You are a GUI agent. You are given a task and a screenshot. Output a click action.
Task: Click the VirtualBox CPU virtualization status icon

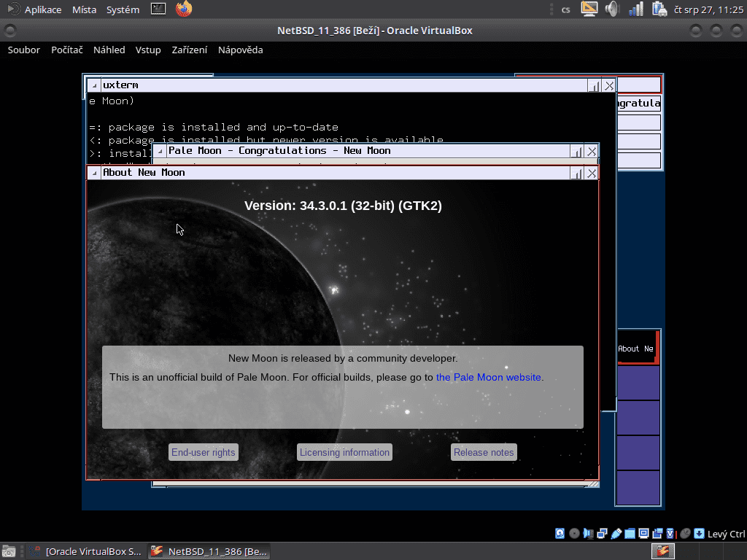coord(670,533)
